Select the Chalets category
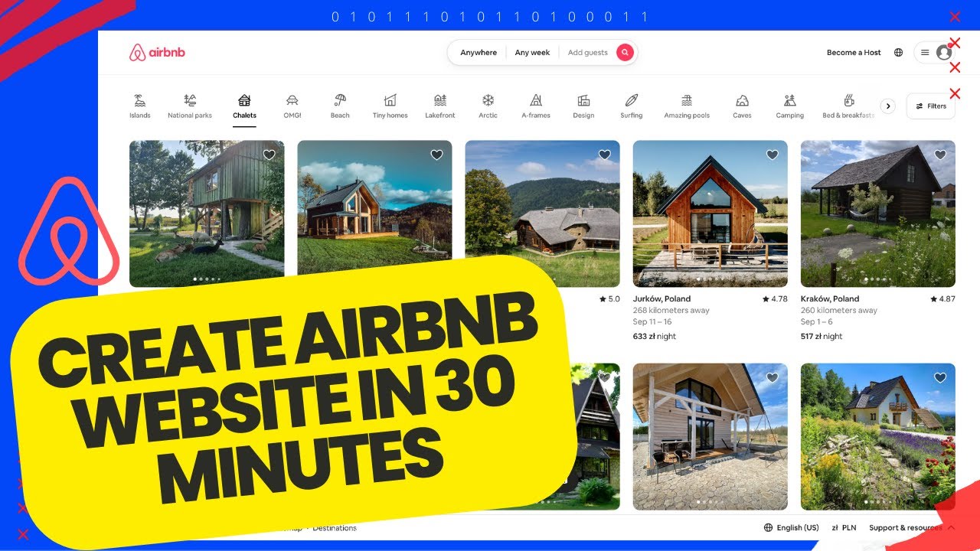Image resolution: width=980 pixels, height=551 pixels. (244, 106)
